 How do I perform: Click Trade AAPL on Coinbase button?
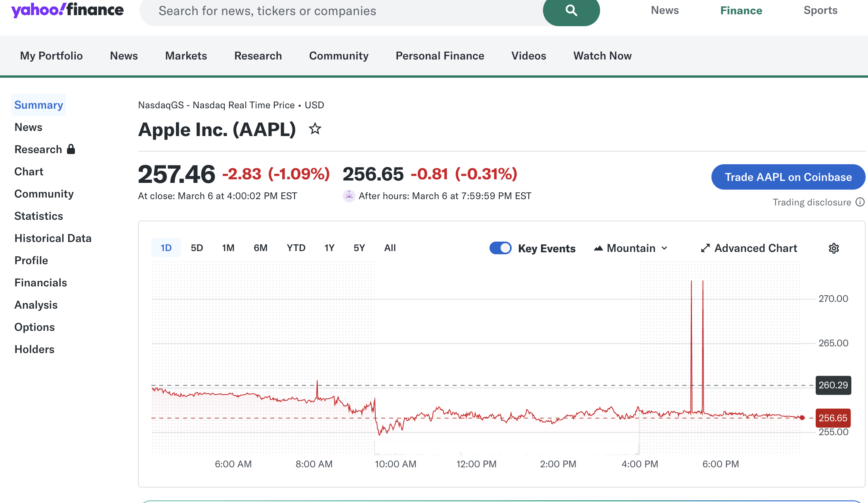tap(788, 177)
